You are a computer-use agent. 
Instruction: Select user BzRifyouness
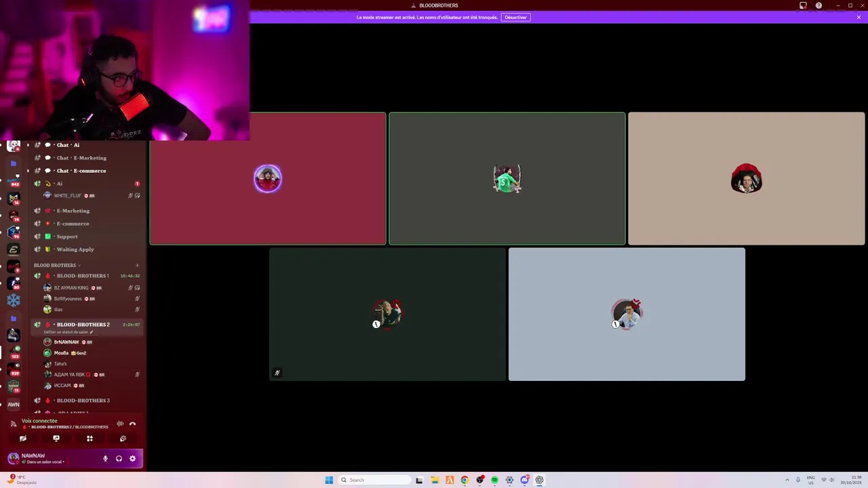click(x=68, y=299)
